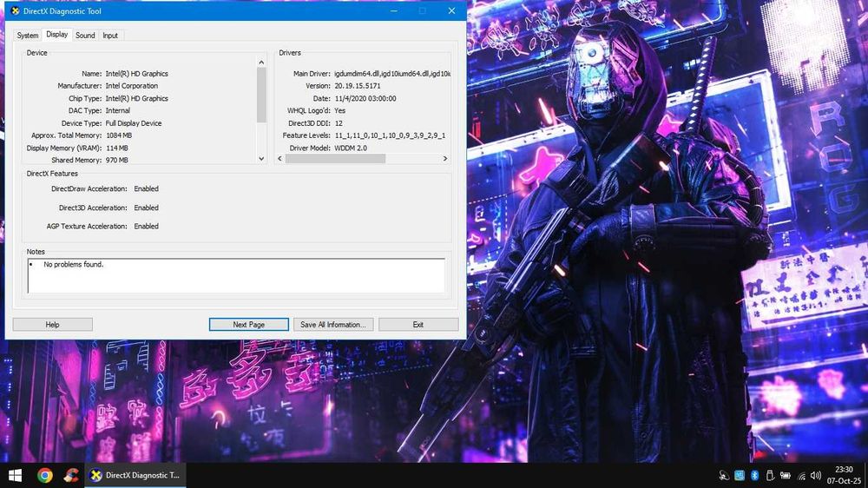Click '114 MB' VRAM value
868x488 pixels.
point(117,148)
